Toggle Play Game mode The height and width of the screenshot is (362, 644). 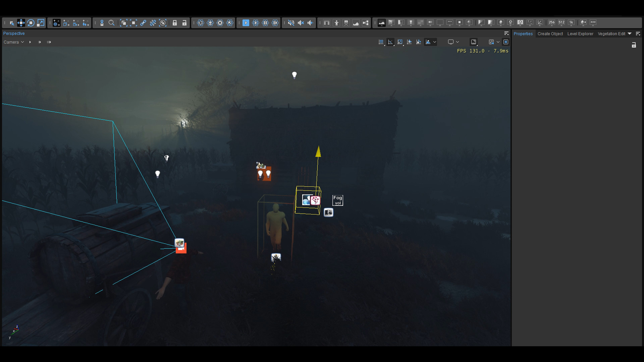(x=245, y=22)
